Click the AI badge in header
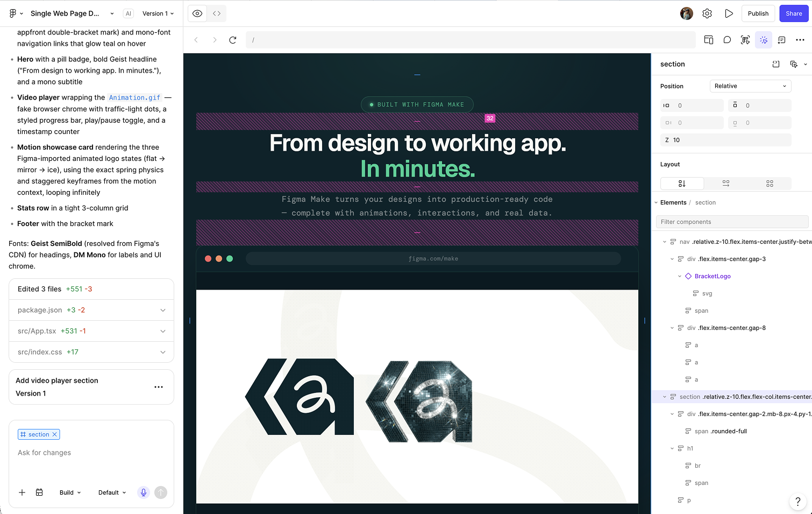This screenshot has width=812, height=514. point(128,13)
